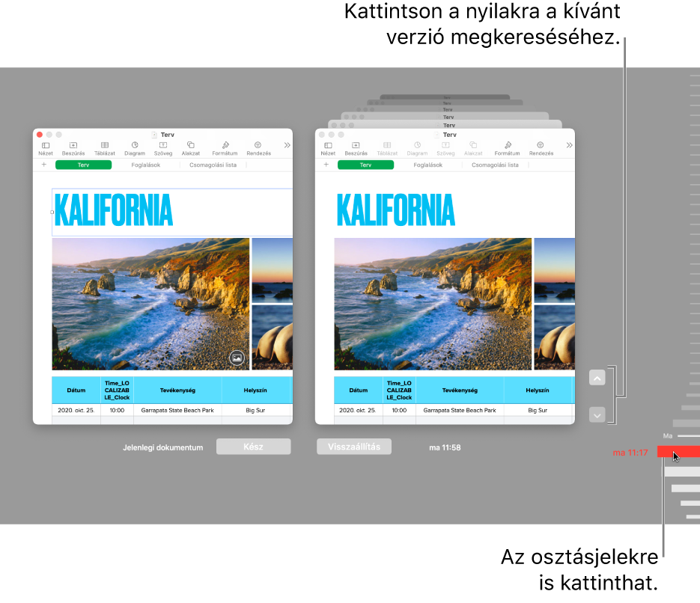
Task: Go to previous version with up arrow
Action: (597, 378)
